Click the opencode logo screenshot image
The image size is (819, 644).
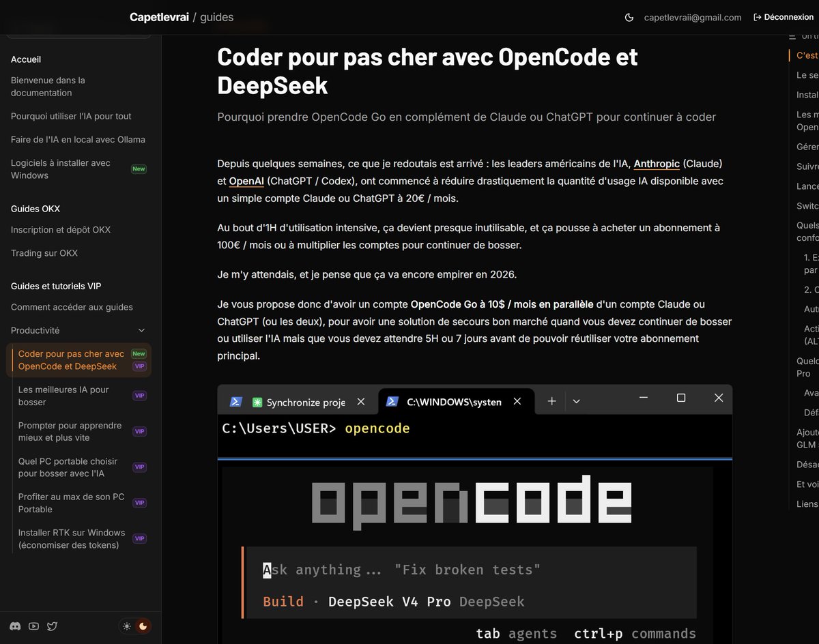[472, 503]
